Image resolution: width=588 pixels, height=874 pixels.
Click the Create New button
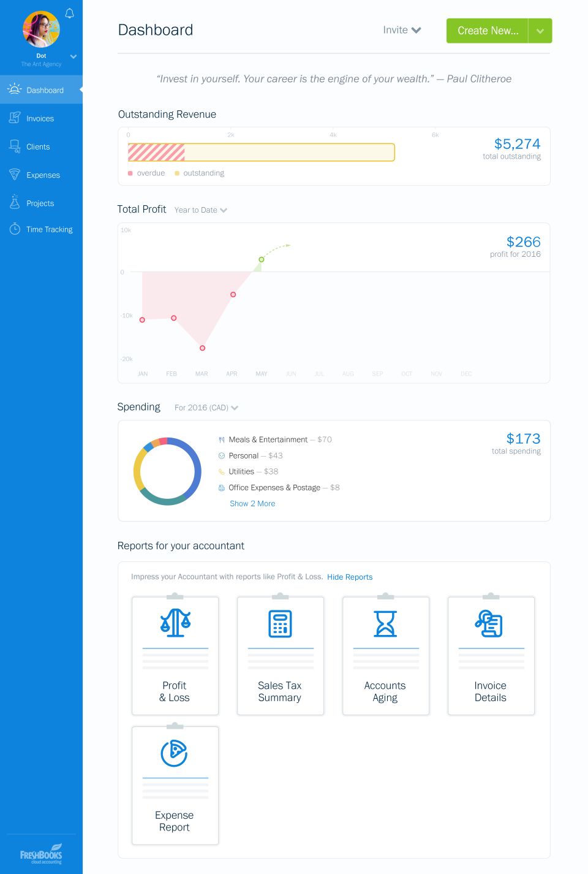(x=488, y=29)
